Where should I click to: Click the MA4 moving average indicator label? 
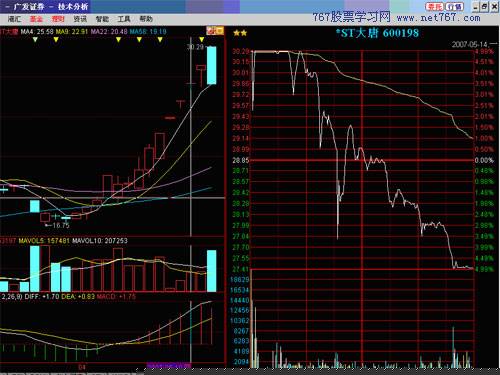[37, 32]
